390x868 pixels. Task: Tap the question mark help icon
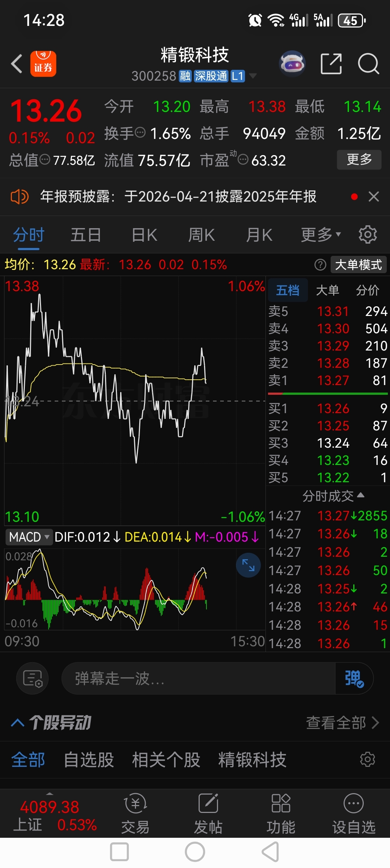pos(320,265)
